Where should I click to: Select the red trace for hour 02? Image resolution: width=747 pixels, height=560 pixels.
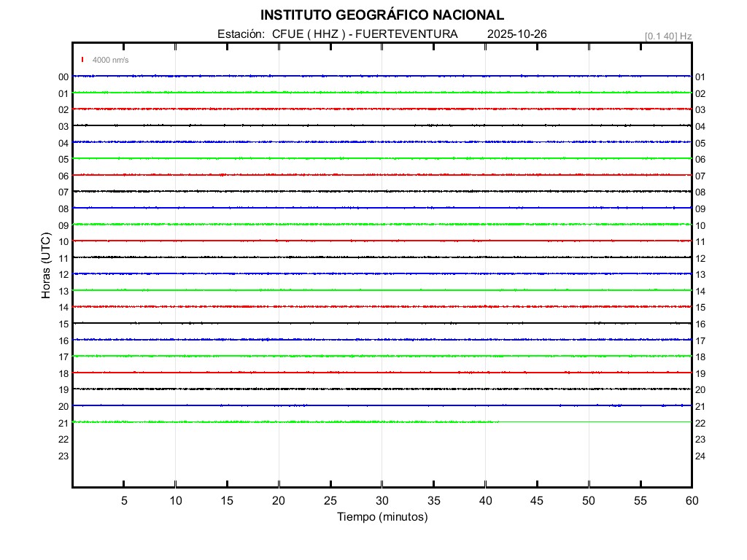coord(382,109)
